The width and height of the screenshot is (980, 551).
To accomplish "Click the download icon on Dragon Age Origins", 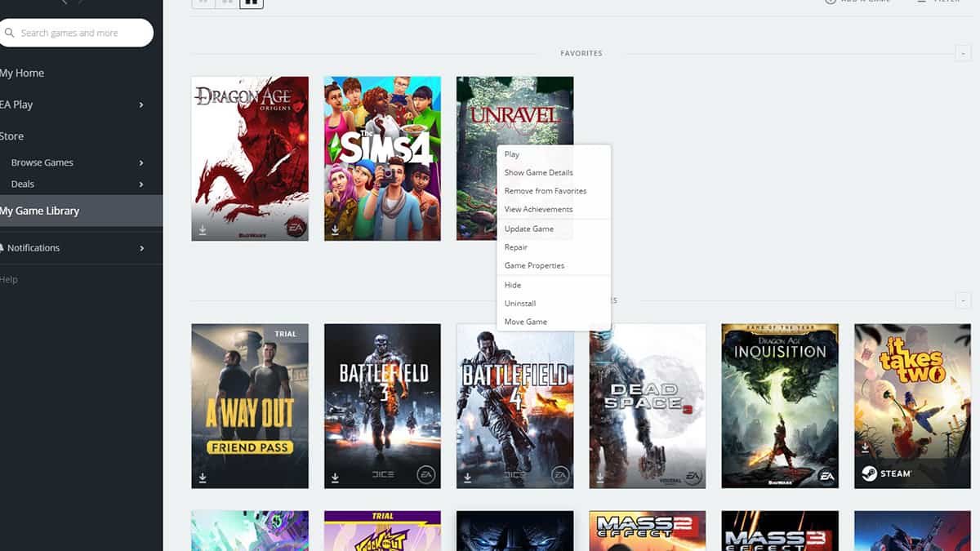I will click(x=202, y=229).
